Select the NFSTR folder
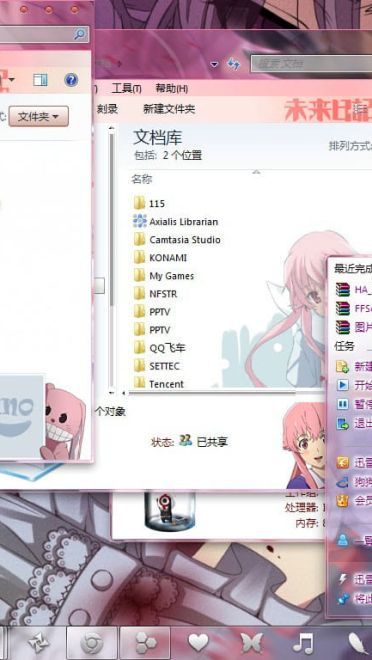This screenshot has width=372, height=660. click(x=155, y=294)
